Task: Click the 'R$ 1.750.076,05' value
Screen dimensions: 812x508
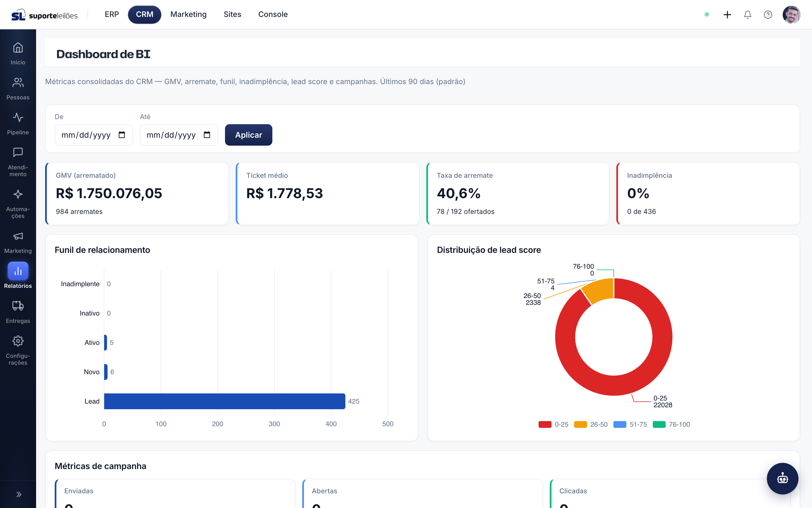Action: 109,194
